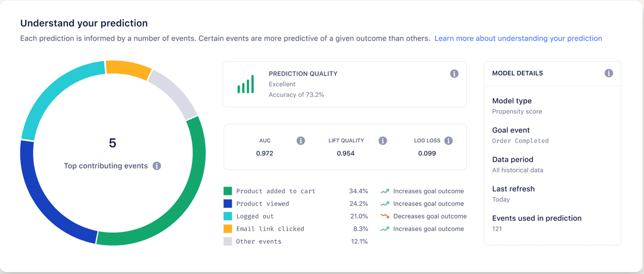
Task: Click the gray Other events swatch
Action: click(228, 241)
